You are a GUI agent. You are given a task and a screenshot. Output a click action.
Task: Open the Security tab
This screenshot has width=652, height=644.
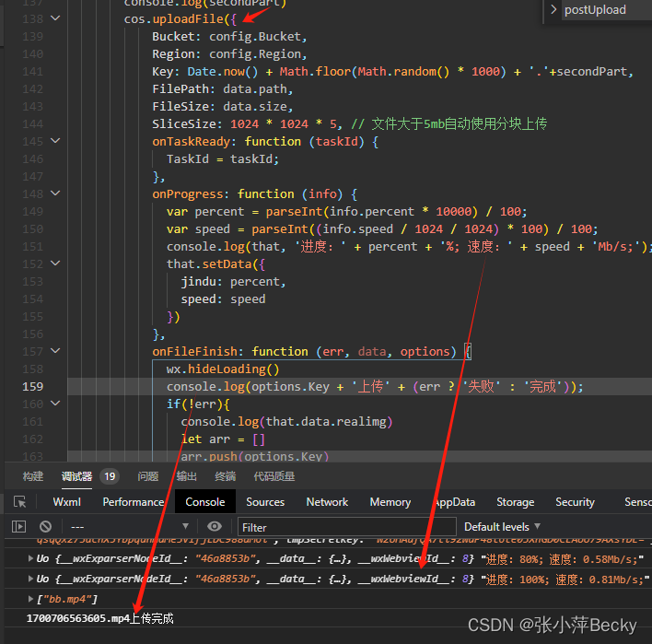[x=575, y=502]
